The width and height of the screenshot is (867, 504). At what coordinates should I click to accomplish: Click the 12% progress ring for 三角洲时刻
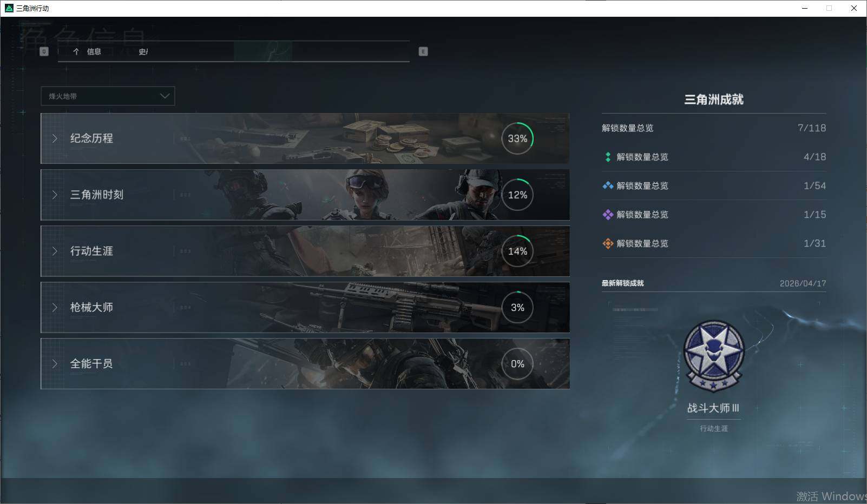click(517, 195)
